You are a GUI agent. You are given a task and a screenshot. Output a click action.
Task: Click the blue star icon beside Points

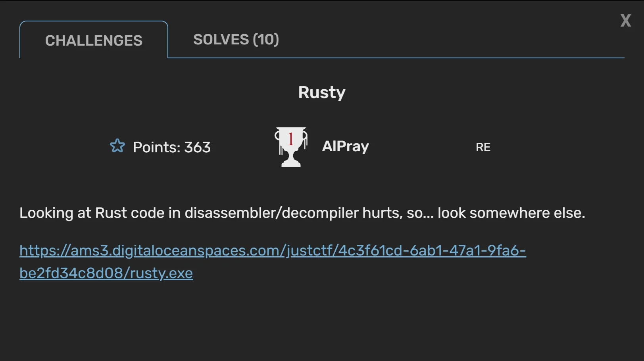[117, 146]
